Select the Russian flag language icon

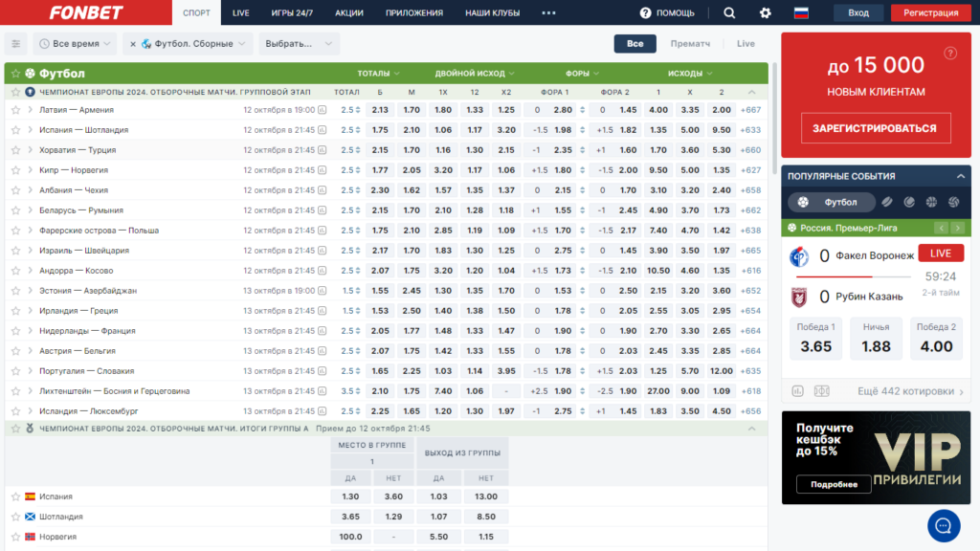801,12
